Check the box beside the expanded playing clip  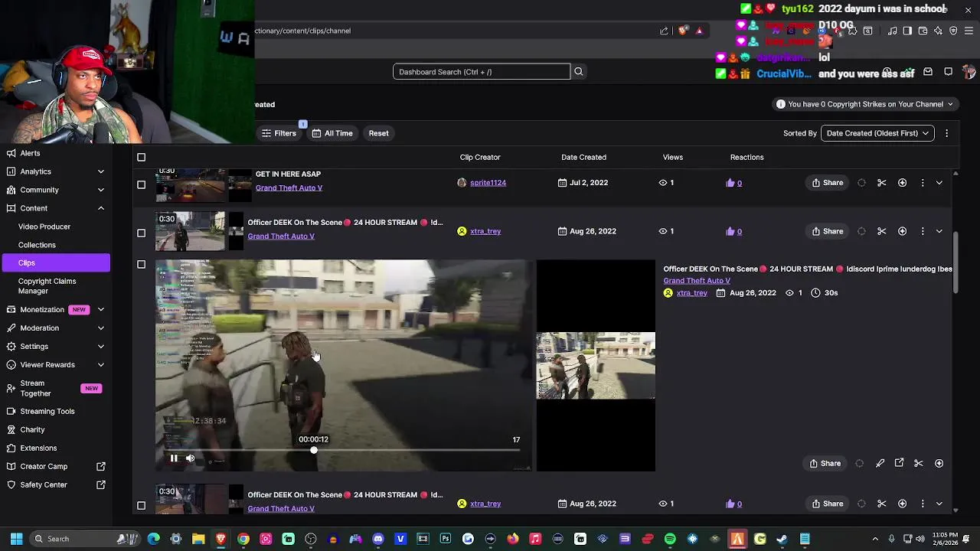(141, 265)
